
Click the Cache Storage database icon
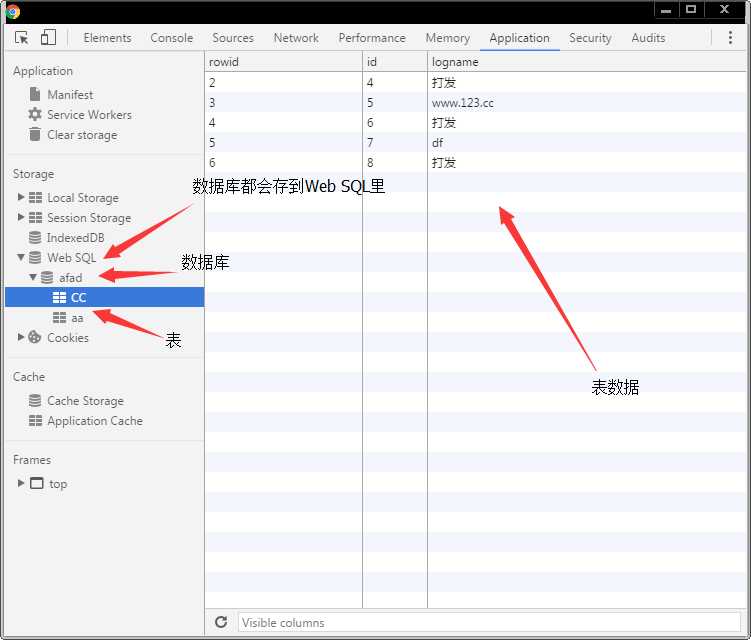[35, 400]
